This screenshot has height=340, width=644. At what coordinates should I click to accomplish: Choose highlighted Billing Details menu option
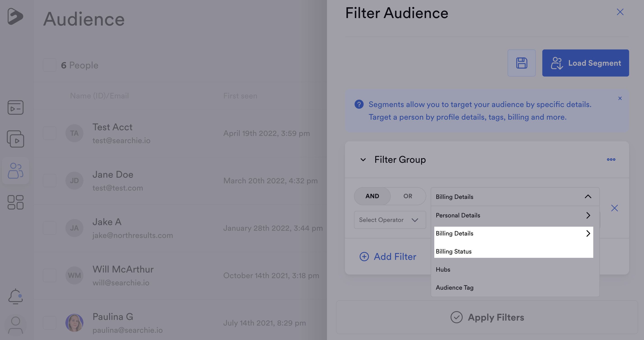513,233
